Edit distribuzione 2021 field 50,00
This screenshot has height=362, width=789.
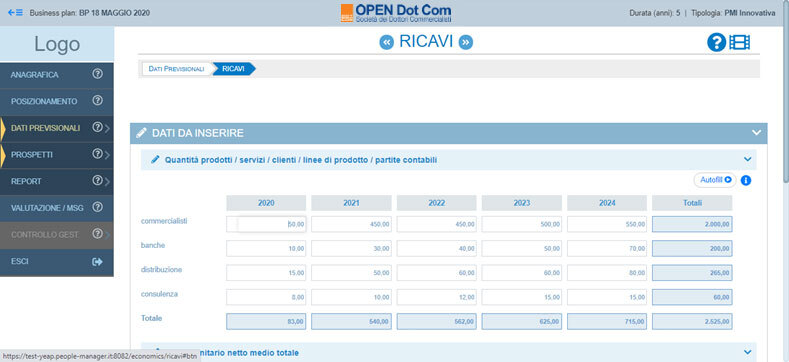click(351, 272)
